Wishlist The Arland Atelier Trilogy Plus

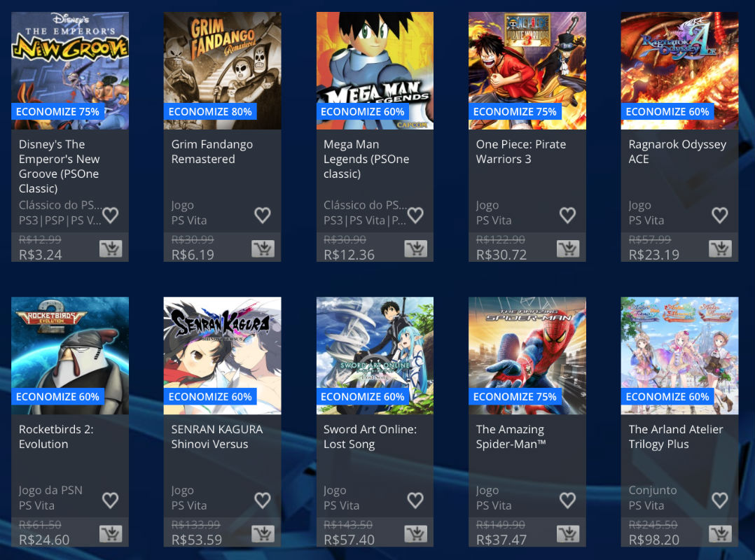[x=720, y=500]
